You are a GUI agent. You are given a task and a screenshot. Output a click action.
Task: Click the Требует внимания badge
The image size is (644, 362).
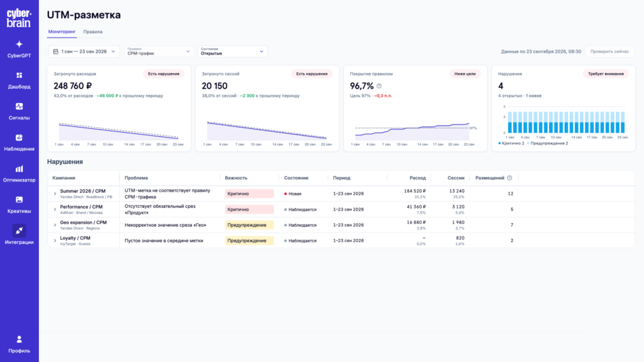tap(606, 74)
